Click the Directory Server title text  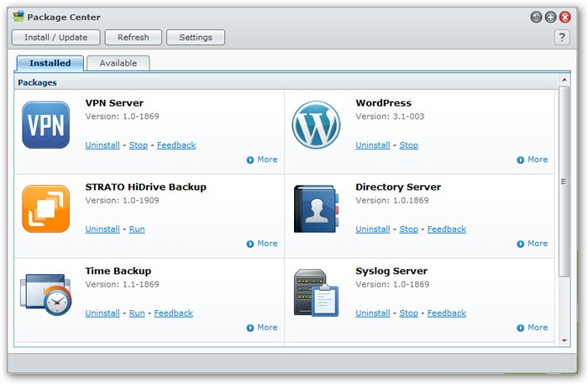coord(398,187)
